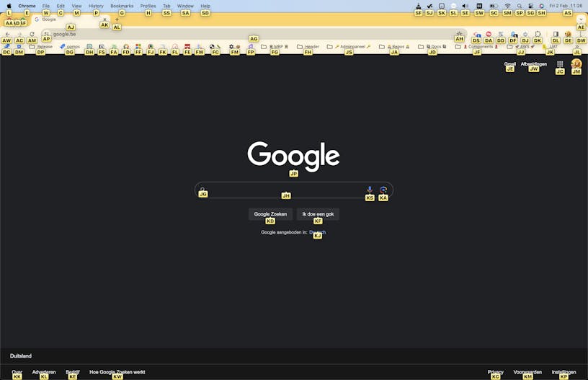Open the Bedrijf footer link

(73, 372)
